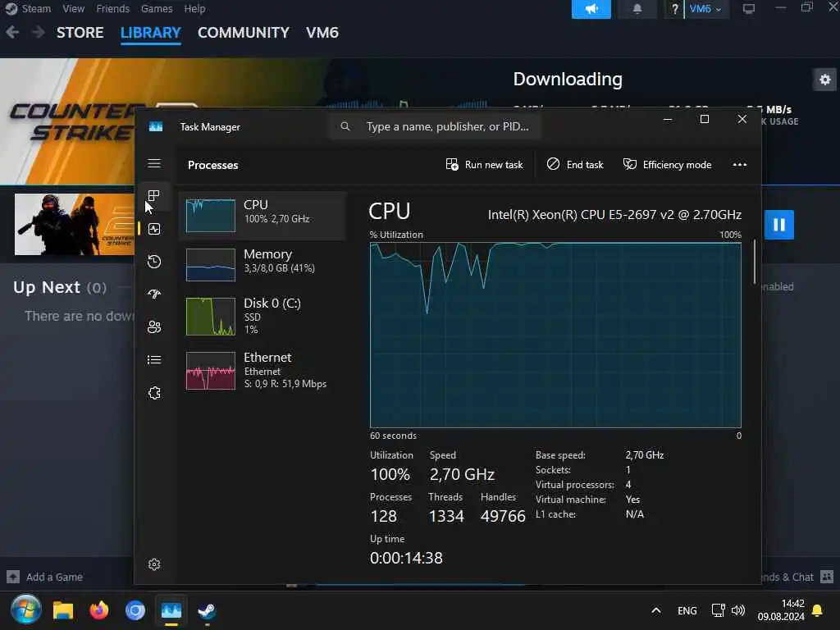The height and width of the screenshot is (630, 840).
Task: Open volume tray icon
Action: pyautogui.click(x=738, y=610)
